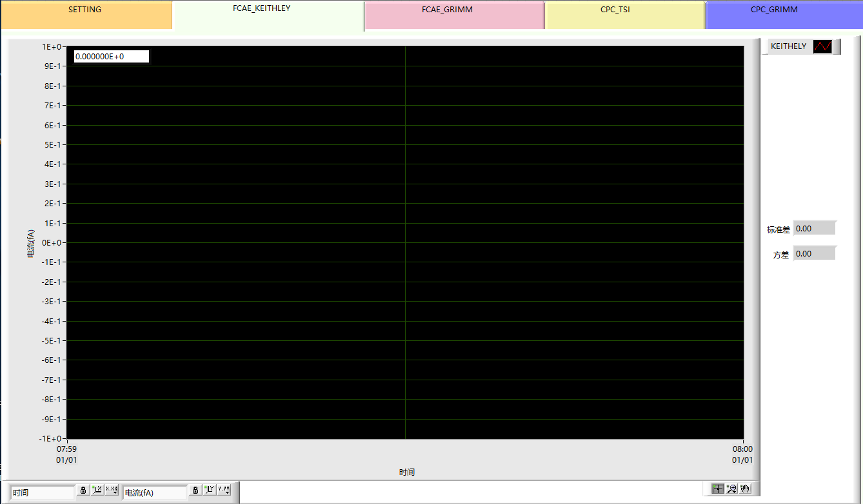Click the 0.000000E+0 readout box on graph
This screenshot has width=863, height=504.
coord(111,57)
